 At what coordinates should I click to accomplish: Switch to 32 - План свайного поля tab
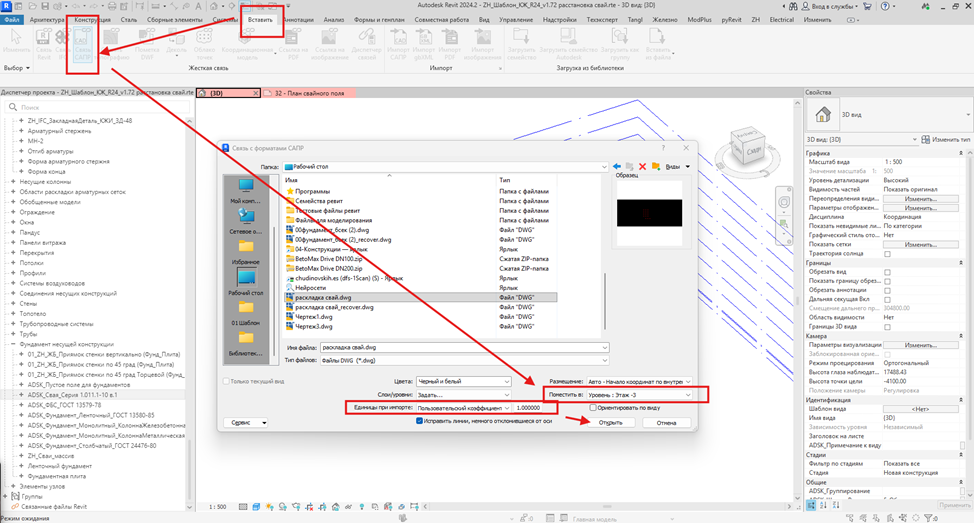[309, 93]
